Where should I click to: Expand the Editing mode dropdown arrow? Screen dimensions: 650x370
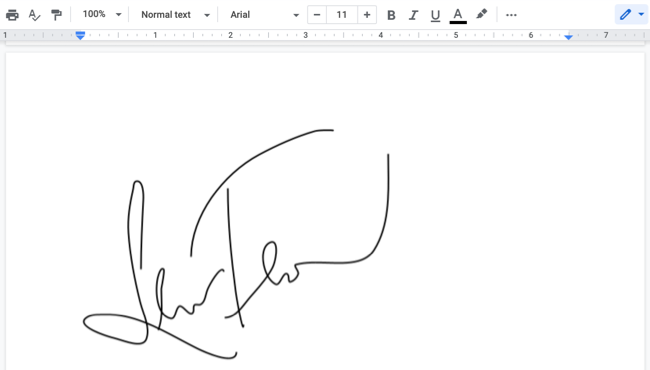coord(641,15)
